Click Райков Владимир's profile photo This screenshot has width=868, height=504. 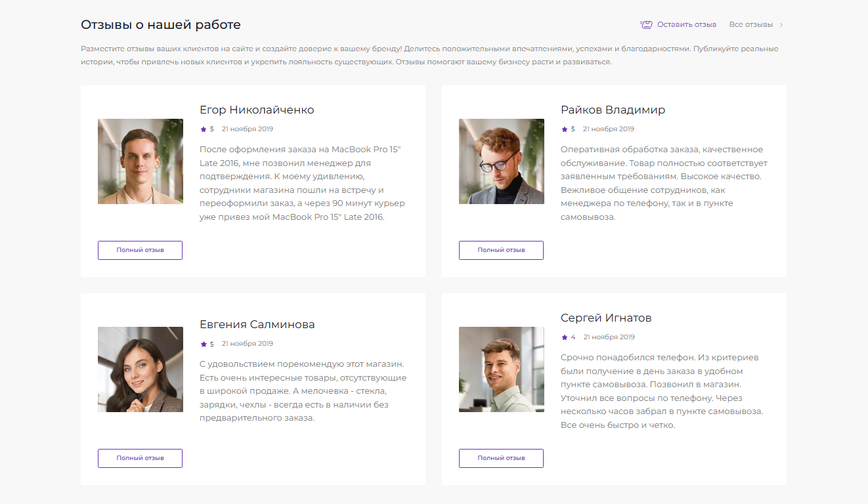point(502,161)
